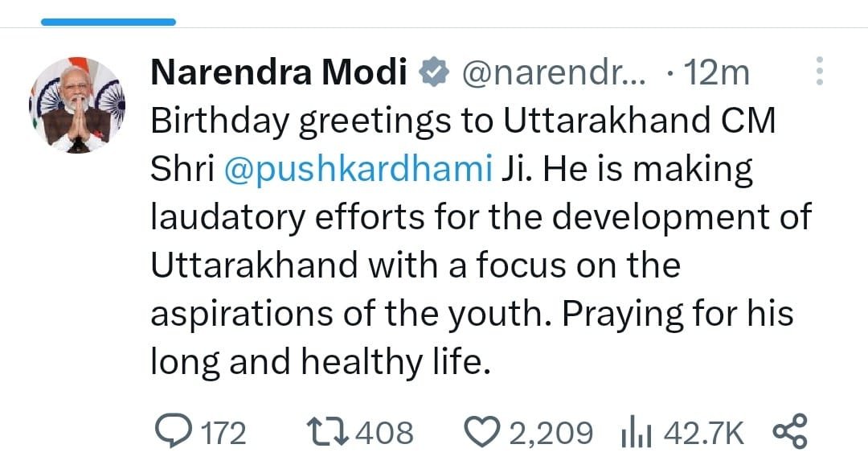The height and width of the screenshot is (469, 868).
Task: Open the three-dot more options menu
Action: [819, 72]
